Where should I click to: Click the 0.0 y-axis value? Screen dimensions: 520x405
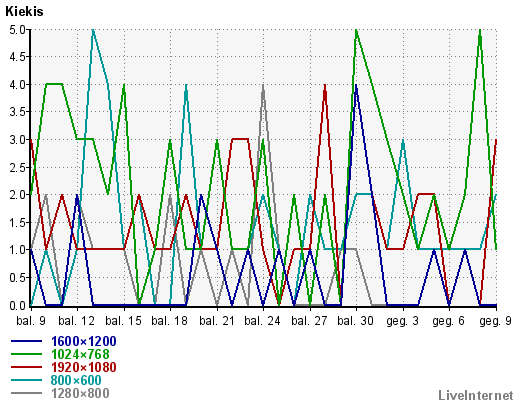[x=17, y=305]
